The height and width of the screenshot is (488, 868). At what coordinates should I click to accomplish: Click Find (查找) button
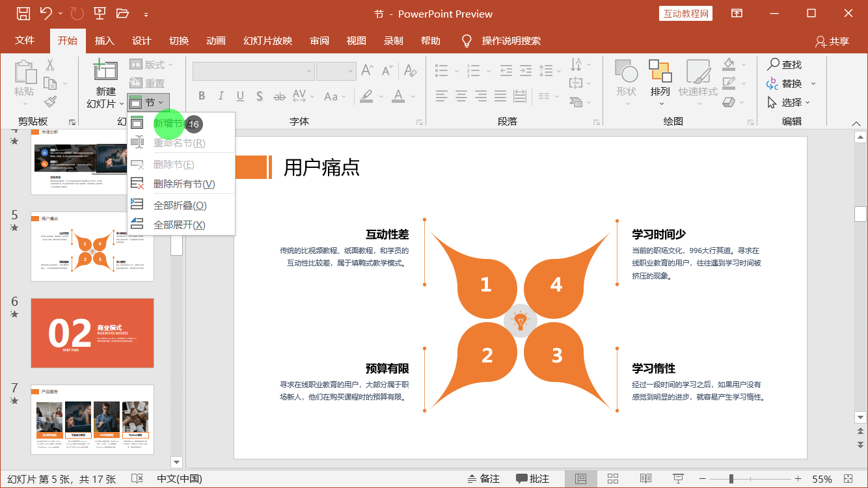784,64
